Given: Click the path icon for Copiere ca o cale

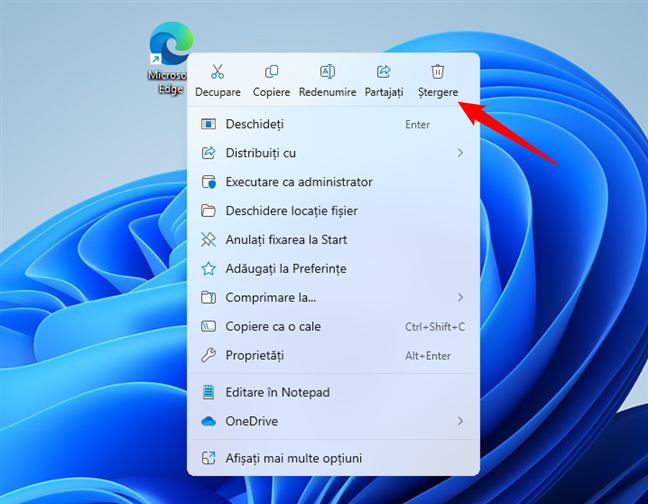Looking at the screenshot, I should click(208, 326).
